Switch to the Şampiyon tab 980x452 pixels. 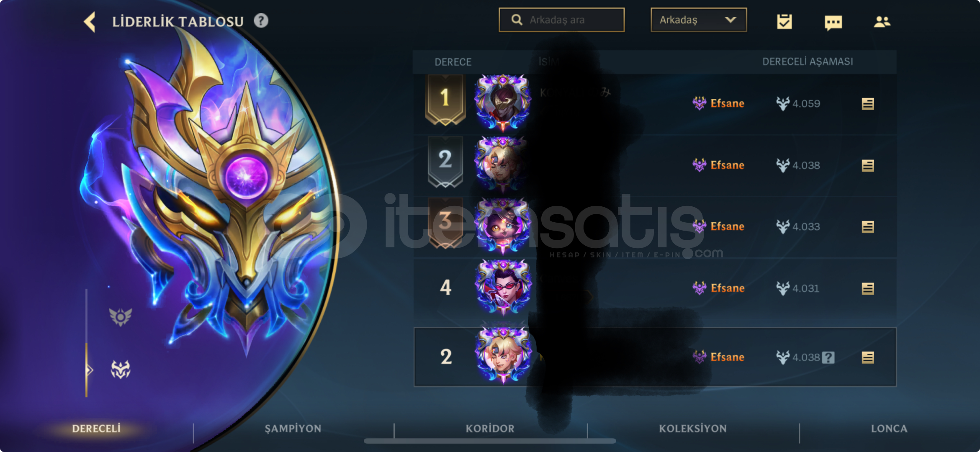pos(293,429)
